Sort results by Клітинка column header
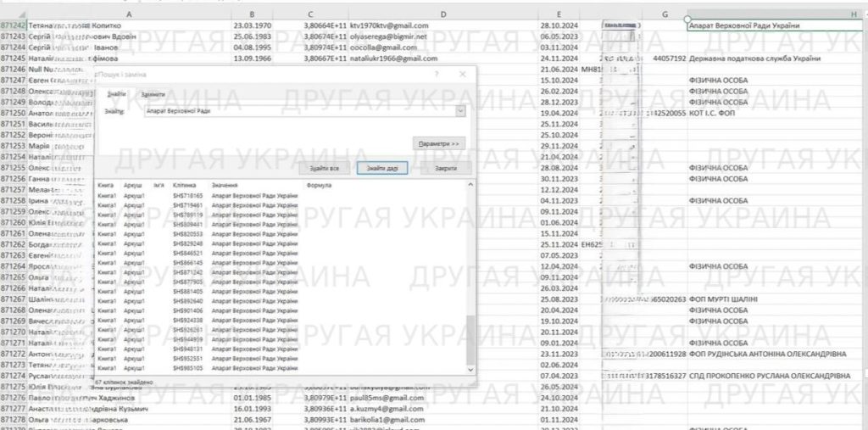The image size is (868, 430). [x=184, y=185]
